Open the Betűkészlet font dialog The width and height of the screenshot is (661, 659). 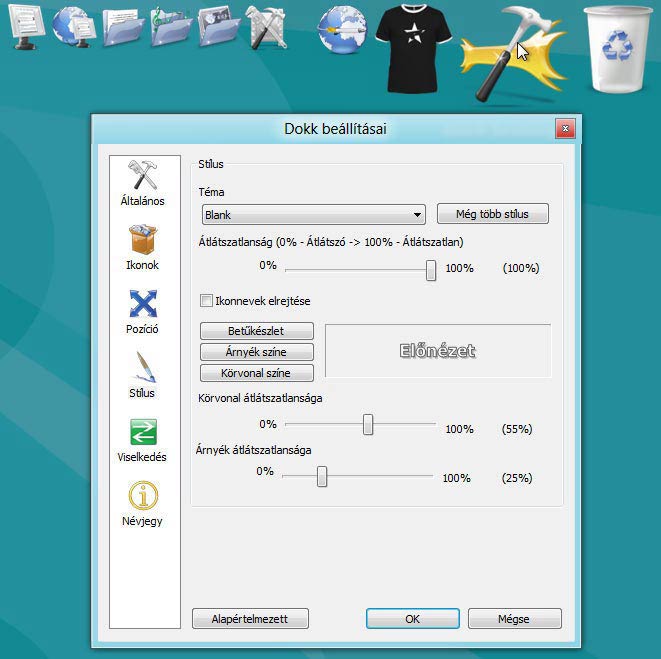(257, 331)
